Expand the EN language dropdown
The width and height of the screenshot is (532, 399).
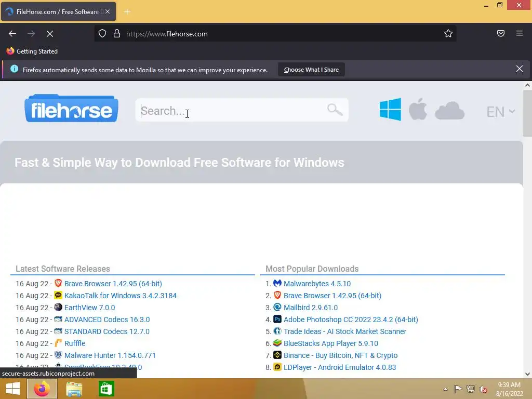click(500, 112)
